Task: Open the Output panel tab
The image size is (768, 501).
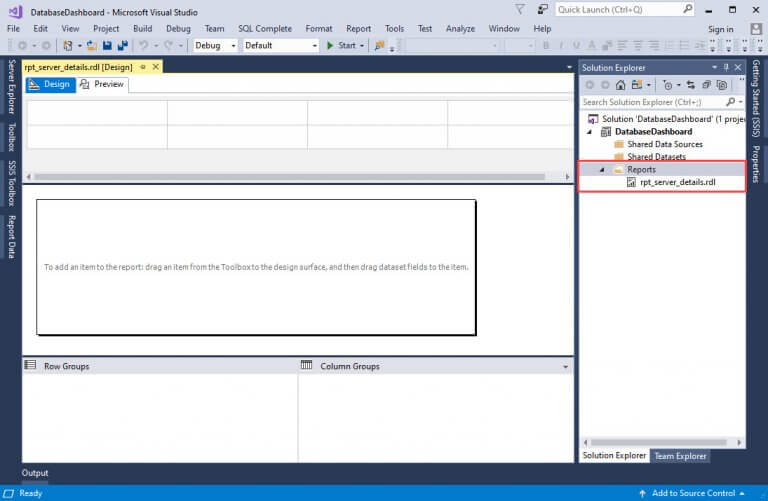Action: tap(35, 473)
